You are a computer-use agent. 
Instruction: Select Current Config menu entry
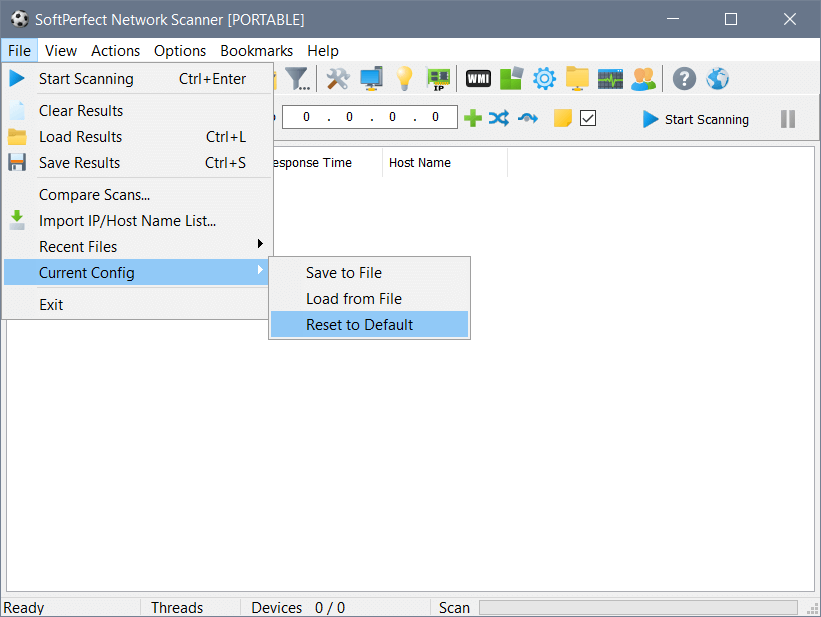point(136,272)
